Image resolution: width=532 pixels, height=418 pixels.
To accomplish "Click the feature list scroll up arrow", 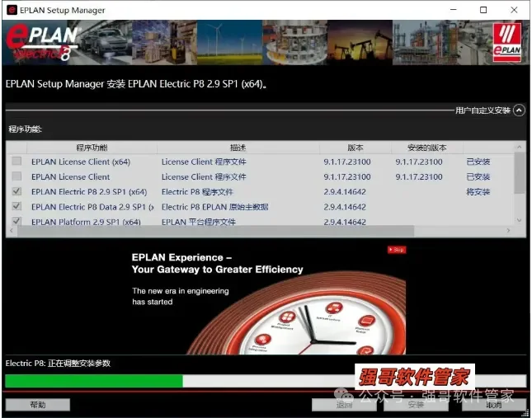I will coord(519,147).
